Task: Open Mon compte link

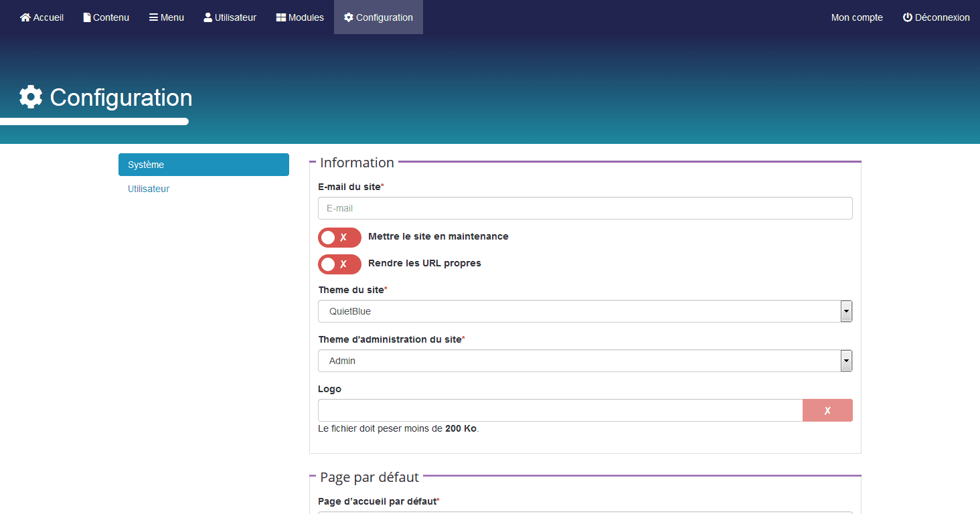Action: tap(857, 17)
